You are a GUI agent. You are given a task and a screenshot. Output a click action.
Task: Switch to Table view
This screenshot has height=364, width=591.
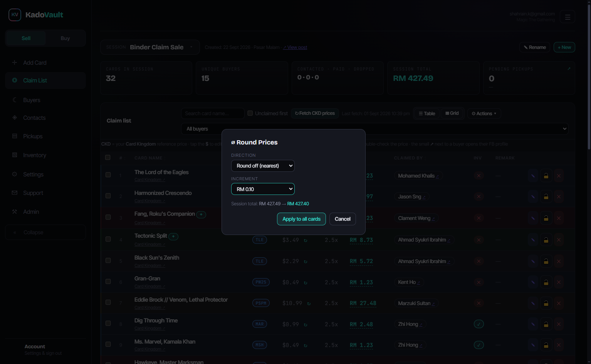[427, 113]
